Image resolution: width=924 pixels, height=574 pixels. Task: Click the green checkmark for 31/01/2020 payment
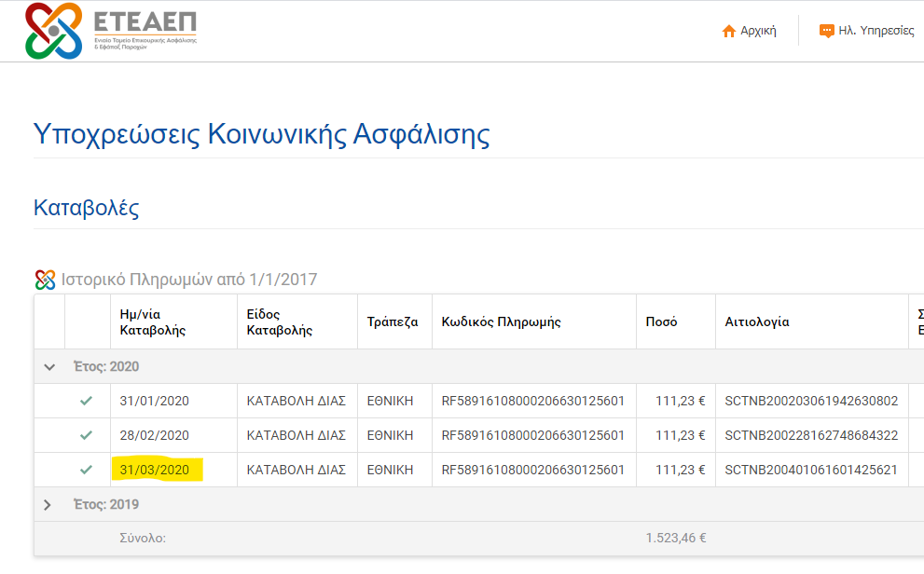click(x=87, y=401)
